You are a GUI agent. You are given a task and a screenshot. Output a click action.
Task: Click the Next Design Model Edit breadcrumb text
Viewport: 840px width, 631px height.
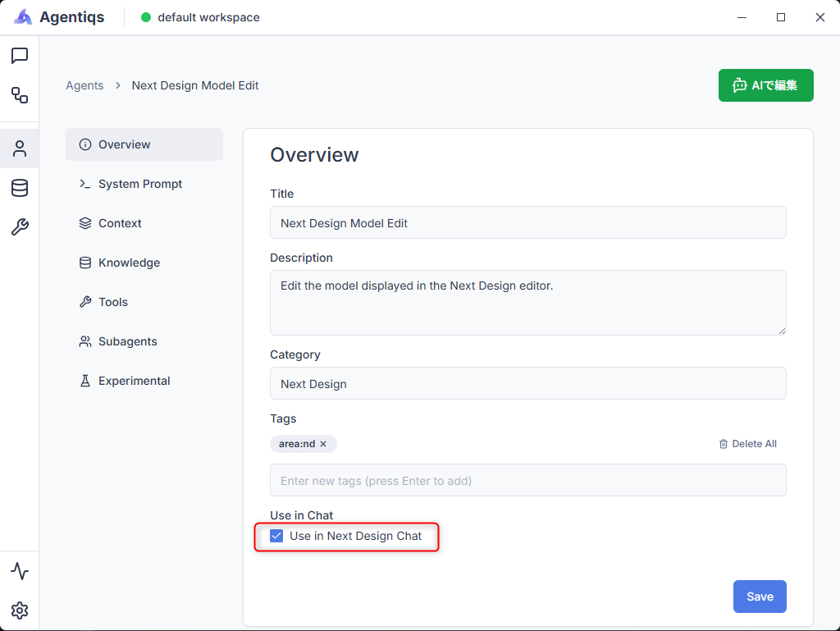[195, 85]
